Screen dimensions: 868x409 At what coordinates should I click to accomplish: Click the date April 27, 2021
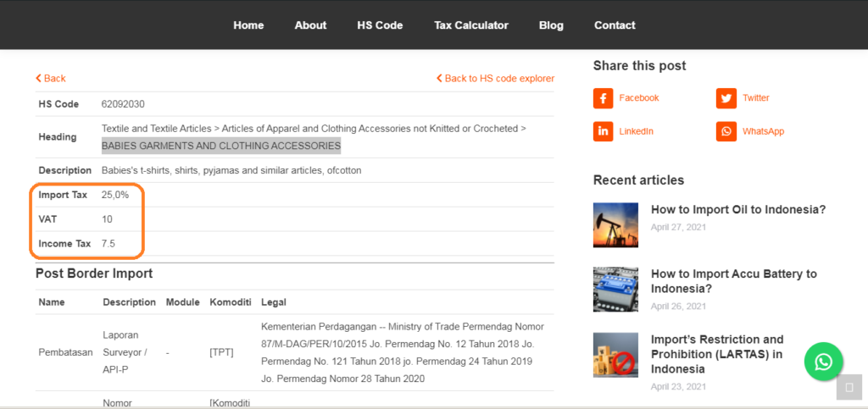[x=678, y=227]
